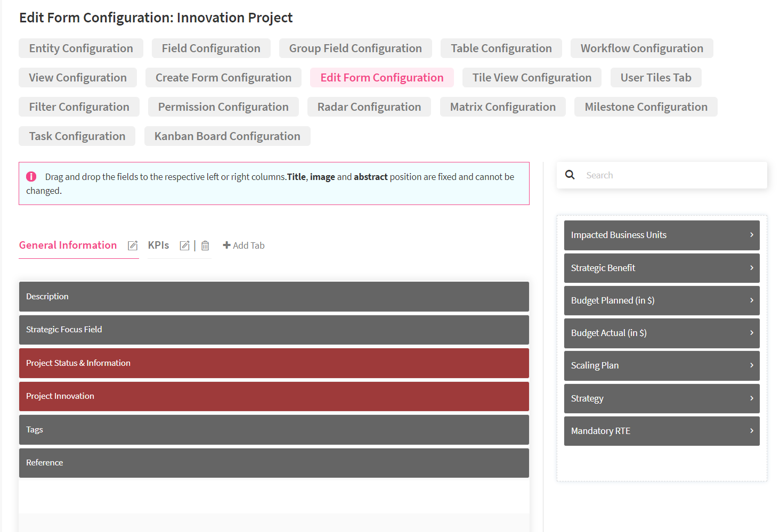The width and height of the screenshot is (780, 532).
Task: Open Kanban Board Configuration
Action: click(x=227, y=136)
